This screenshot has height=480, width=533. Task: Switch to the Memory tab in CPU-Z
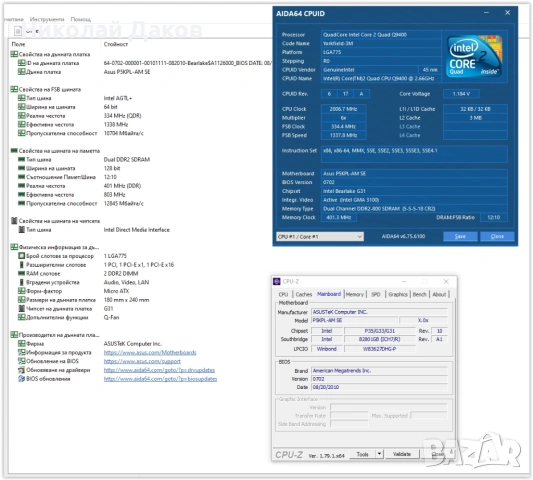tap(355, 294)
